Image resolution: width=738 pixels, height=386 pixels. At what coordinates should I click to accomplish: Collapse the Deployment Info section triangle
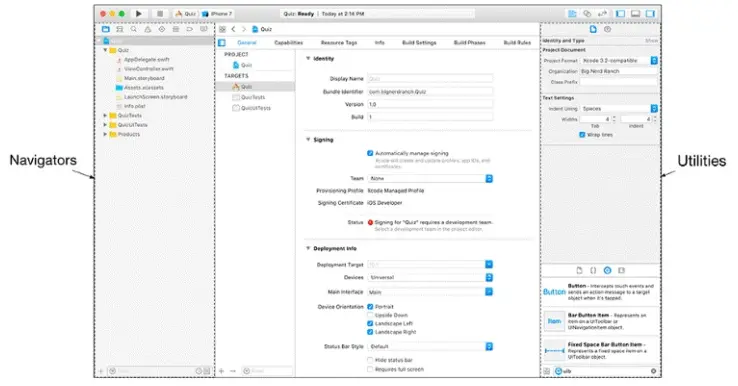point(308,248)
